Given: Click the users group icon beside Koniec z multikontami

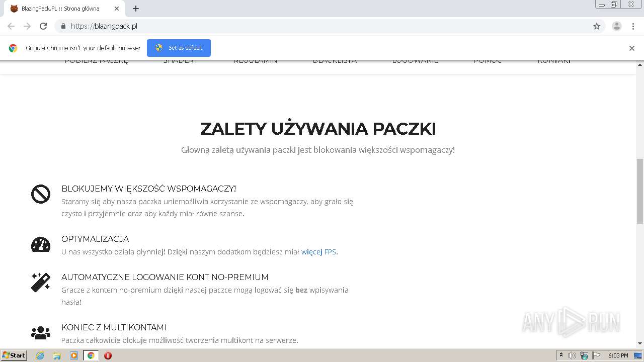Looking at the screenshot, I should (41, 333).
